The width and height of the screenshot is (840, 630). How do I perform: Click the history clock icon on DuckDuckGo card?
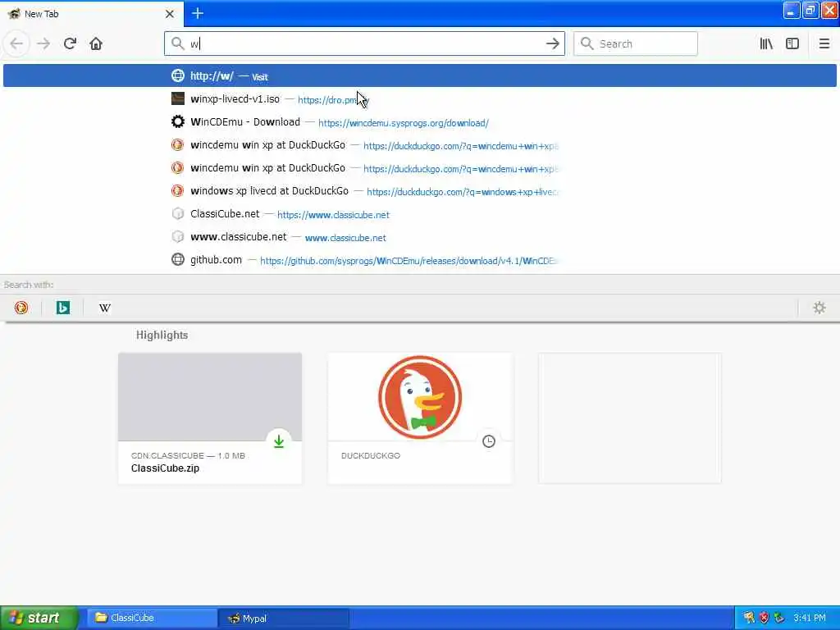pyautogui.click(x=489, y=441)
